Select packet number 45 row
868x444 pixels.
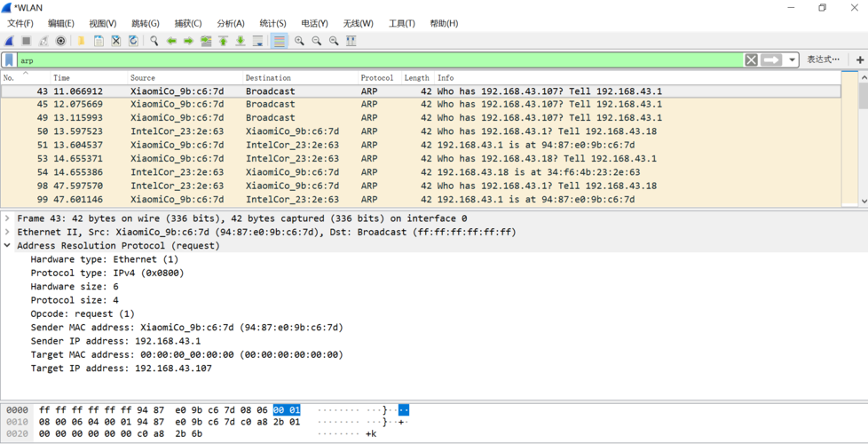421,104
